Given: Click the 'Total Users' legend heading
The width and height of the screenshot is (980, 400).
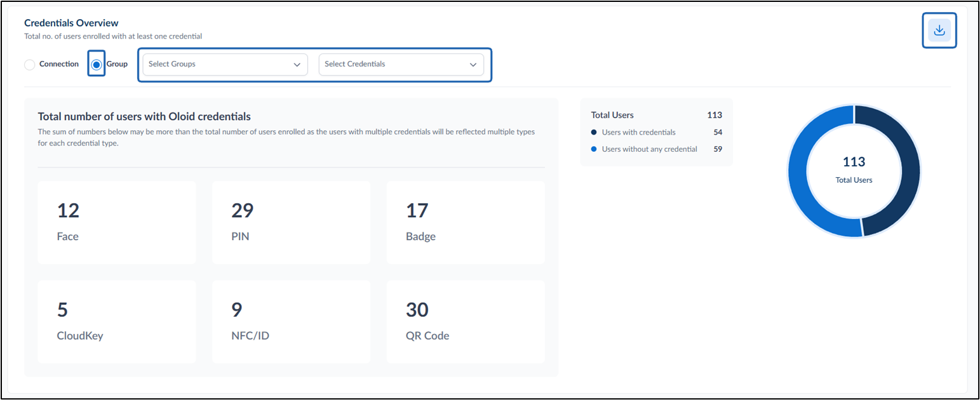Looking at the screenshot, I should [x=612, y=115].
